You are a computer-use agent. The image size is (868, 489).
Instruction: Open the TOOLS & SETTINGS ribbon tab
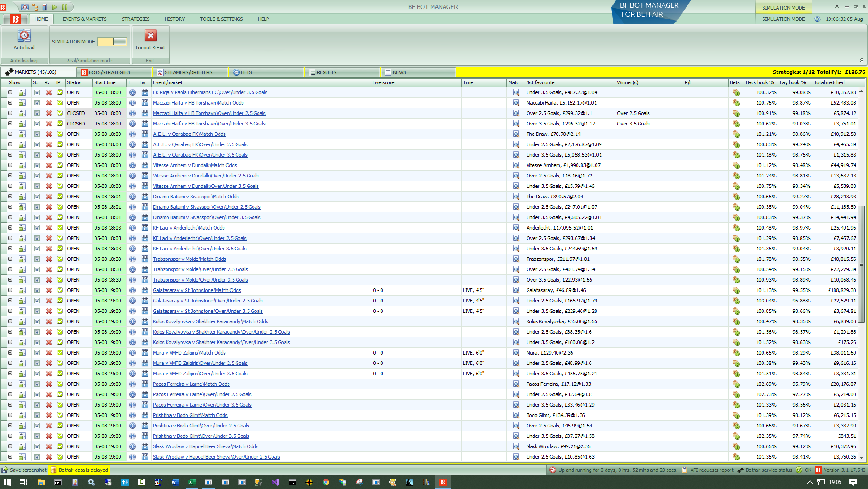(221, 19)
